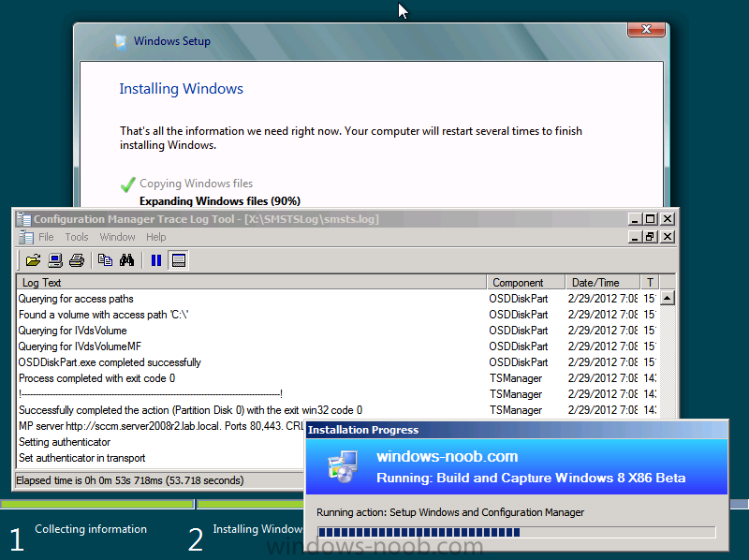Close the inner smsts.log document window
749x560 pixels.
pyautogui.click(x=668, y=237)
